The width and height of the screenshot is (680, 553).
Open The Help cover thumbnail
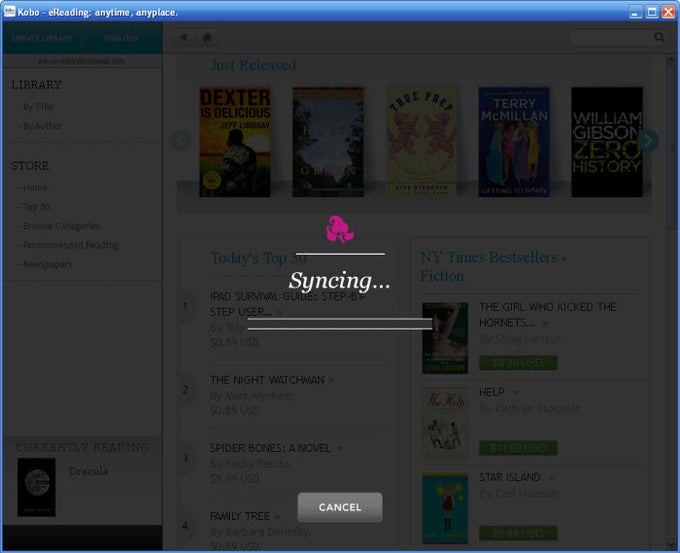[445, 423]
